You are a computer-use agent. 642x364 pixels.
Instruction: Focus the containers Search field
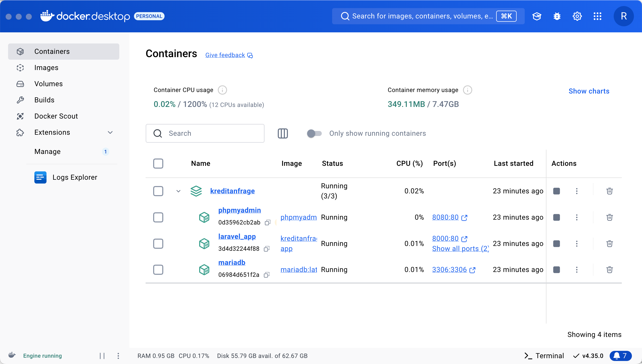point(205,133)
